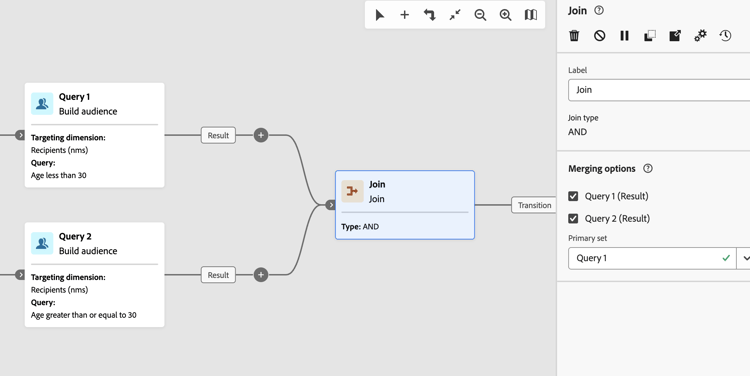Click the Join type AND value
Screen dimensions: 750x376
tap(577, 132)
